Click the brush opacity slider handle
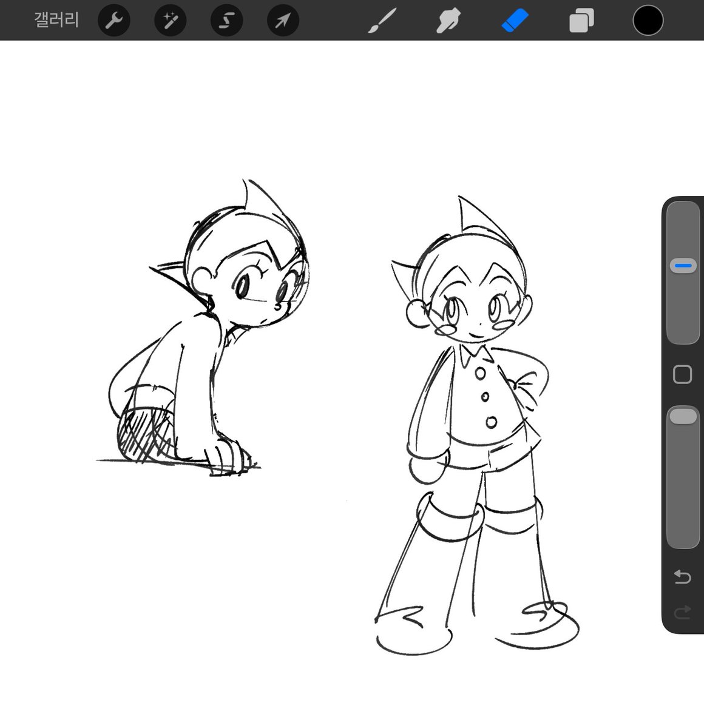704x728 pixels. pyautogui.click(x=683, y=416)
